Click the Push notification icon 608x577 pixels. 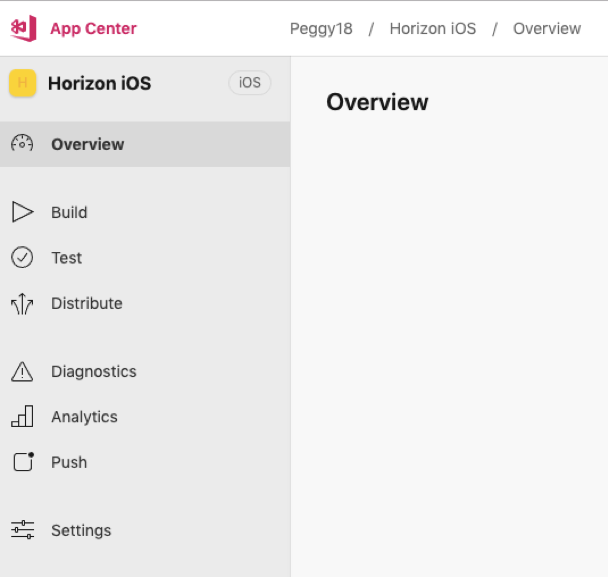[23, 461]
